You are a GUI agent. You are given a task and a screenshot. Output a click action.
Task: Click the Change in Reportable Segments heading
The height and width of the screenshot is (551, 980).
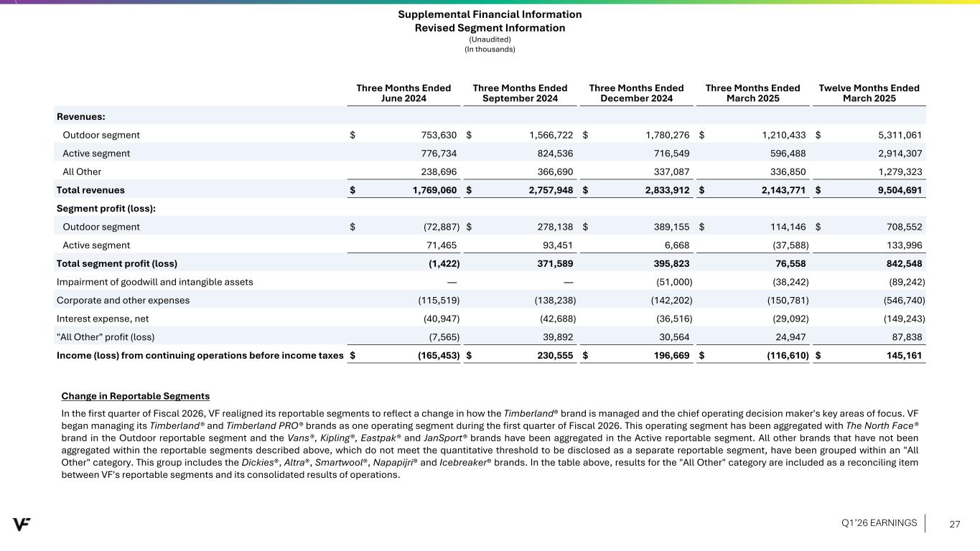click(136, 396)
